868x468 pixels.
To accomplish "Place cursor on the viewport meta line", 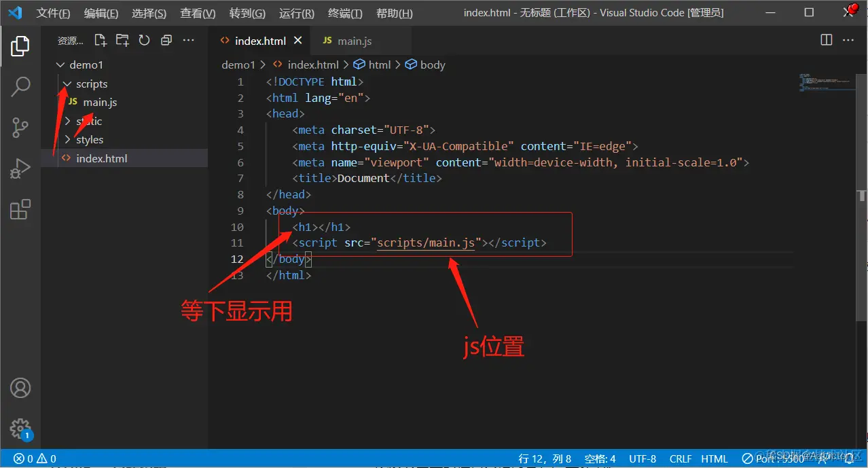I will pos(521,162).
